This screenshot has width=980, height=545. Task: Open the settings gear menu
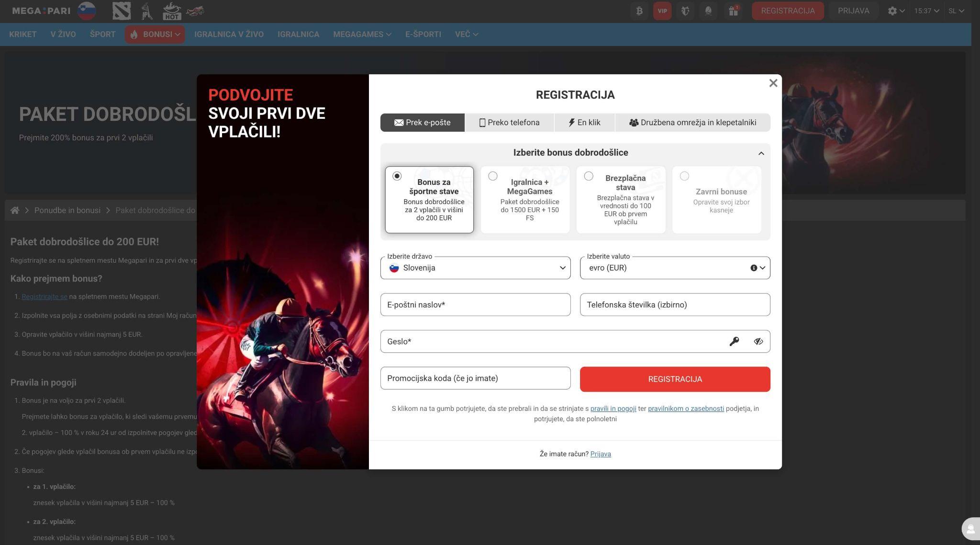[x=896, y=11]
